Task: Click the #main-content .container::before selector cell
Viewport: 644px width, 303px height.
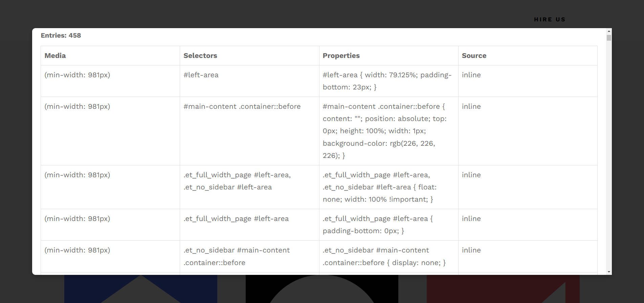Action: 242,106
